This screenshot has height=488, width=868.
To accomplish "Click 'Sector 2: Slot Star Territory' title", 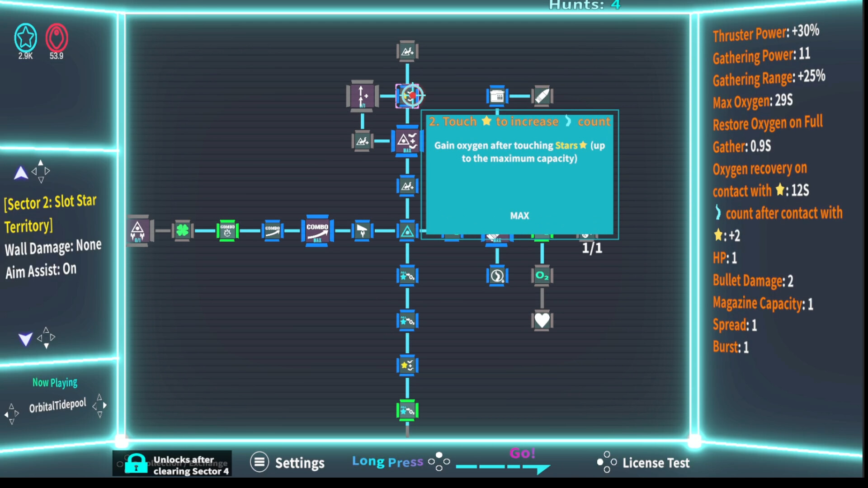I will point(51,213).
